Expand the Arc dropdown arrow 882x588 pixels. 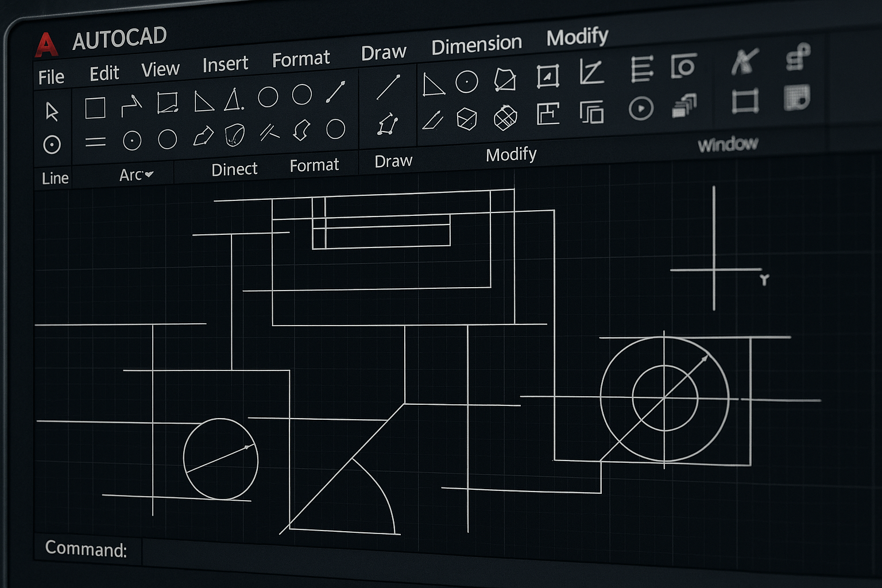click(150, 174)
